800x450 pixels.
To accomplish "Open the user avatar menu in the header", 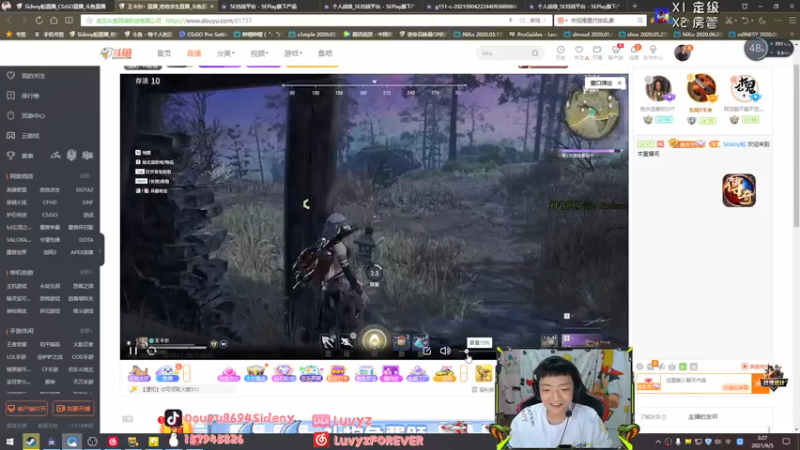I will tap(682, 53).
